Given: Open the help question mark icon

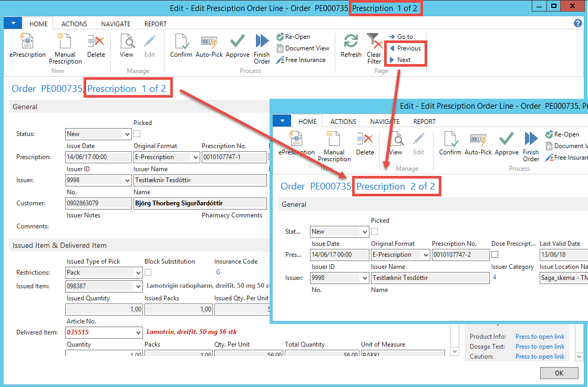Looking at the screenshot, I should [x=578, y=23].
